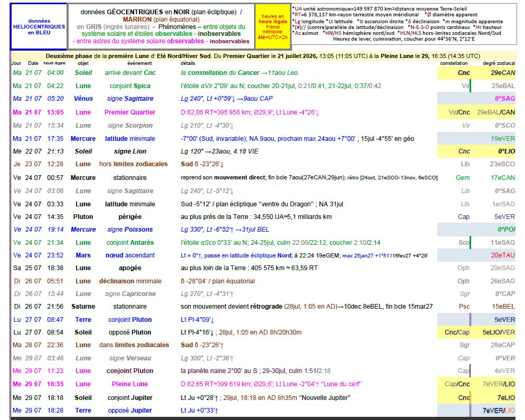The height and width of the screenshot is (420, 525).
Task: Select 'nœud ascendant' in the Mars row
Action: (130, 255)
